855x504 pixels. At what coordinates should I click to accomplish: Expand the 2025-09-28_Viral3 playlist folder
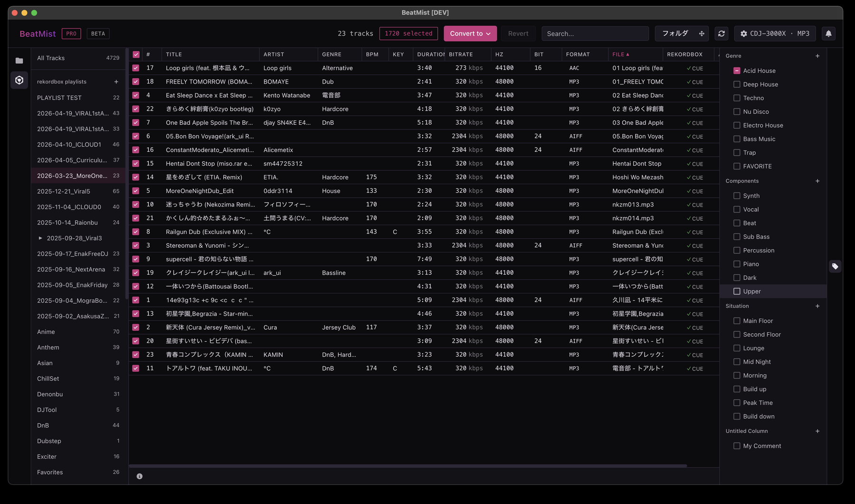[40, 238]
